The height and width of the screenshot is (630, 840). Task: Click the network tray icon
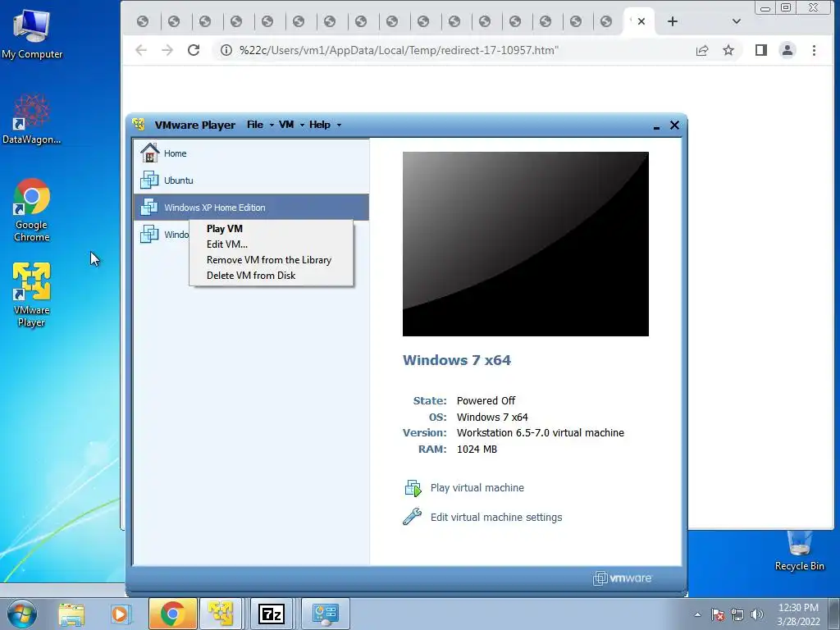(x=737, y=614)
